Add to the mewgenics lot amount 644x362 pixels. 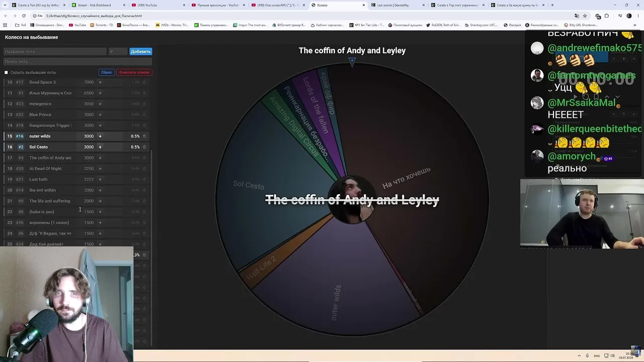[x=100, y=104]
